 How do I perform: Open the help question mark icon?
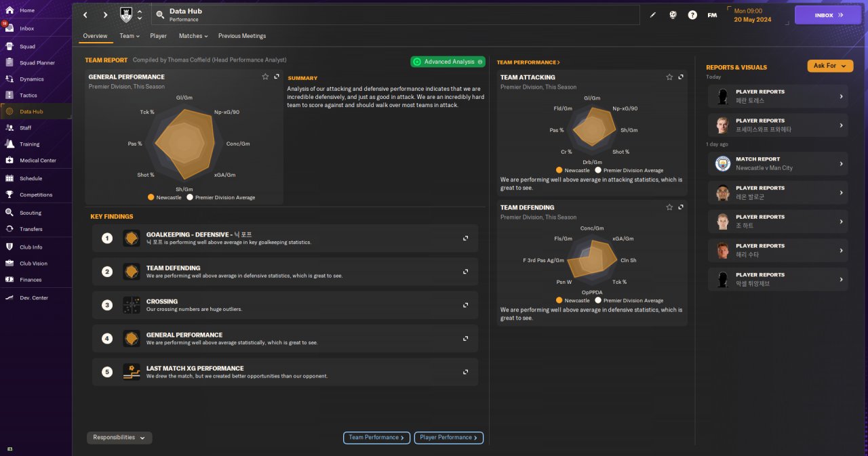pos(692,15)
